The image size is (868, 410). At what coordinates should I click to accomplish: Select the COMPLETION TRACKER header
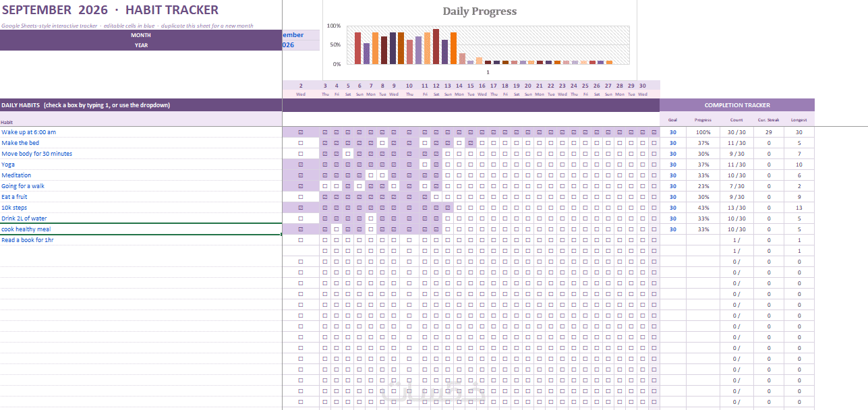(737, 105)
